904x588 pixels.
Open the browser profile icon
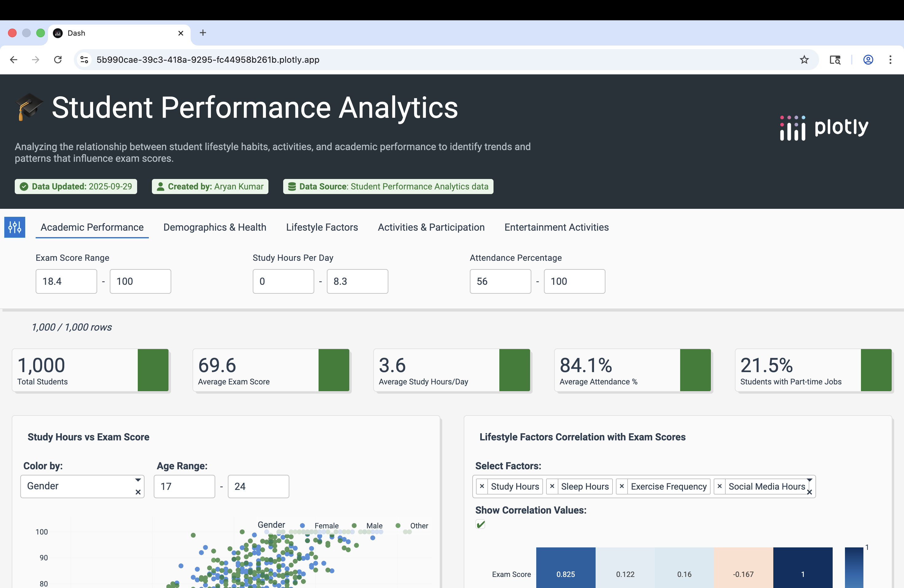[x=868, y=60]
